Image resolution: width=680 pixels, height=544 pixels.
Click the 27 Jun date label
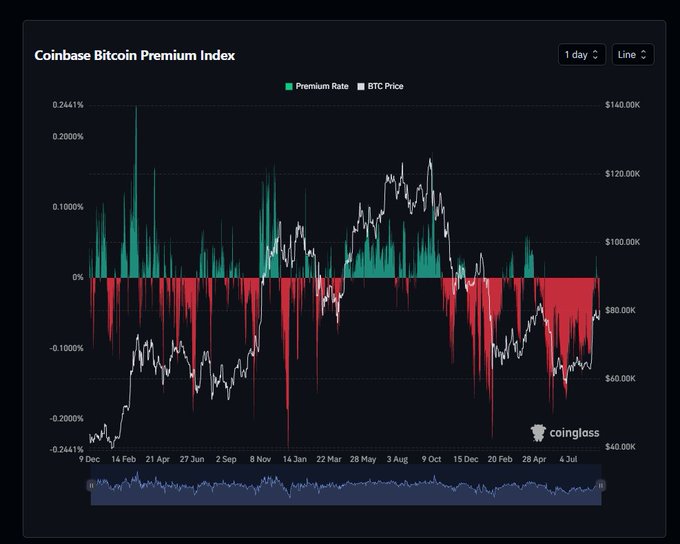coord(192,459)
